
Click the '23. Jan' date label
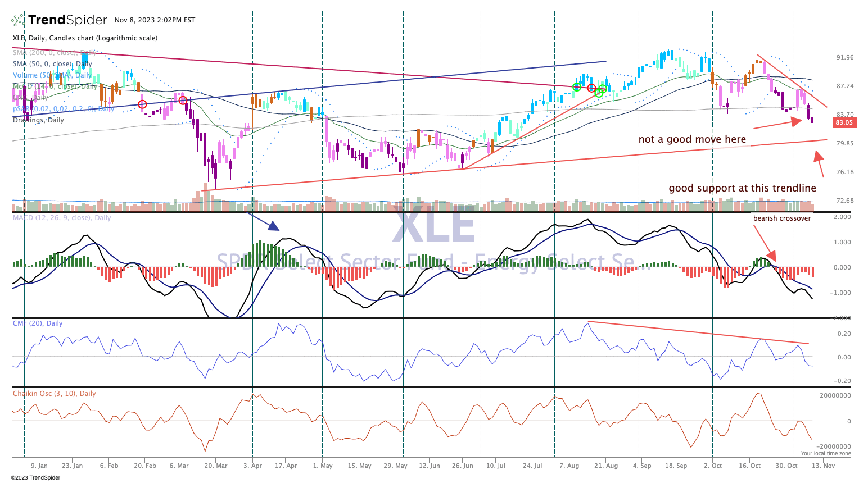tap(72, 466)
